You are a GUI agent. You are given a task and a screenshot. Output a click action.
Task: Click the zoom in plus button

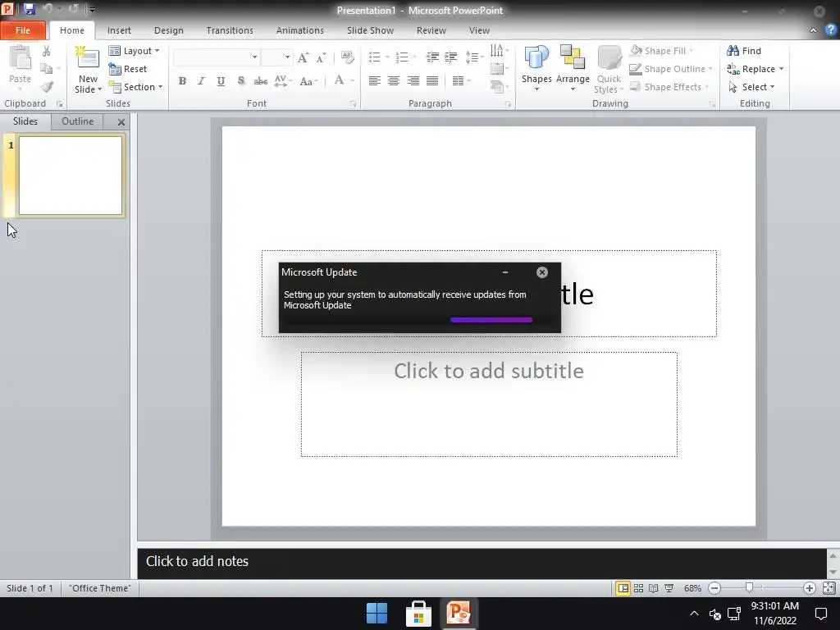tap(809, 588)
